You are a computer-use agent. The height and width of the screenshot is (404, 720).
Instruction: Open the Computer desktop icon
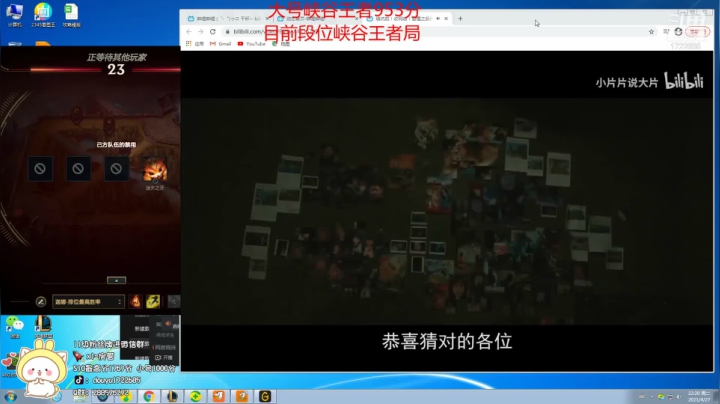(x=14, y=15)
